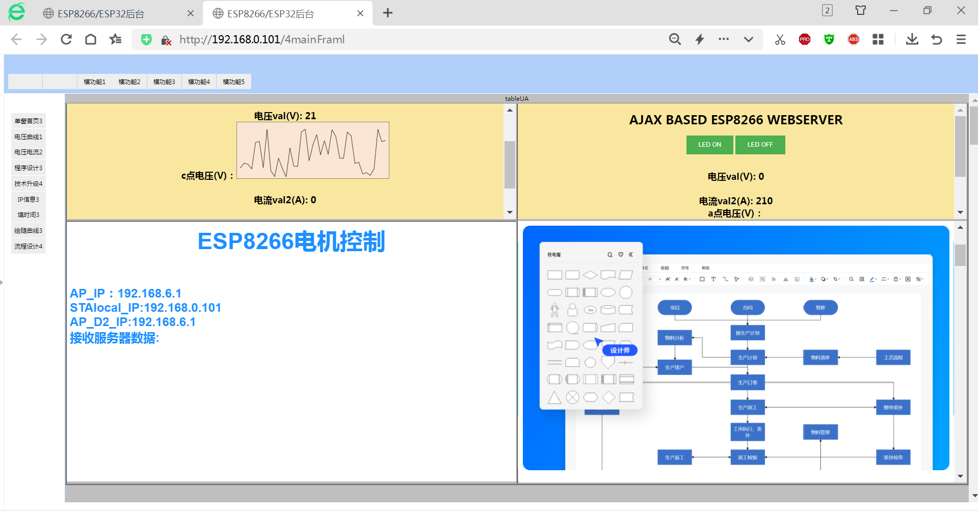Click the window counter '2' icon
980x512 pixels.
point(828,10)
